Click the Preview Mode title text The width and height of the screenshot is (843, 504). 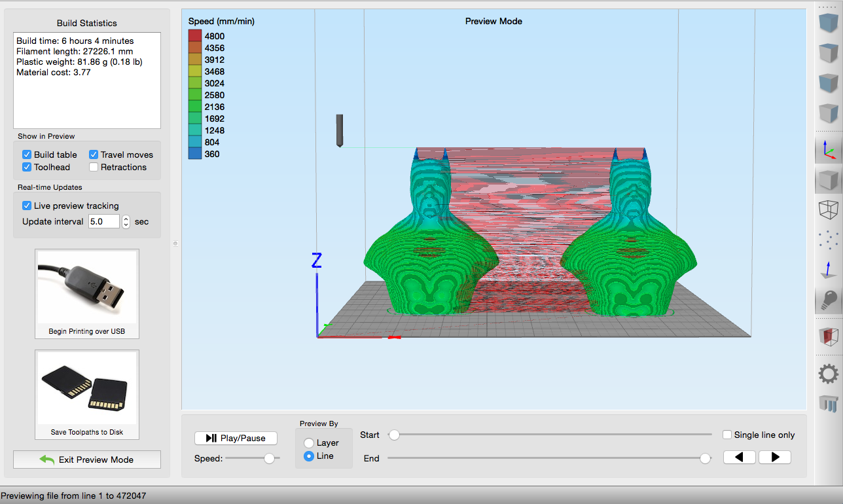(493, 21)
